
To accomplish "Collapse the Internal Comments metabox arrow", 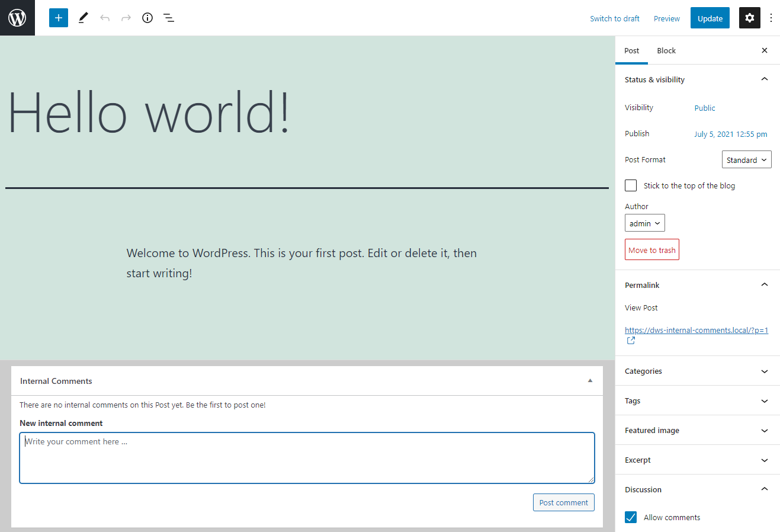I will 590,381.
